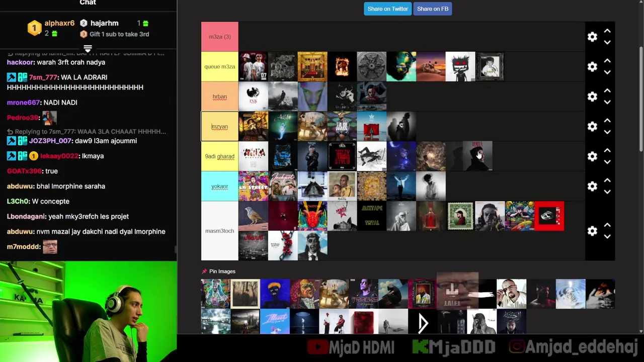Open Lbondagani username in chat

click(x=26, y=216)
